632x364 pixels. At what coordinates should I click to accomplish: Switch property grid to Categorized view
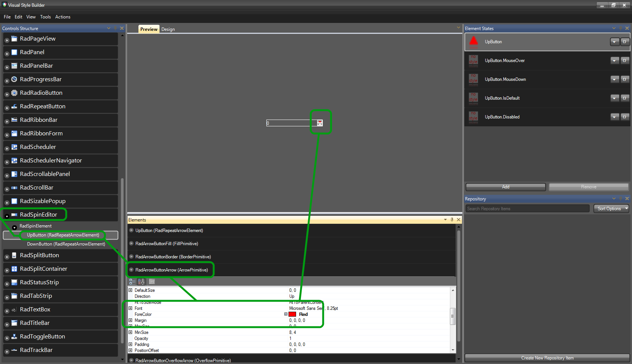pos(132,281)
